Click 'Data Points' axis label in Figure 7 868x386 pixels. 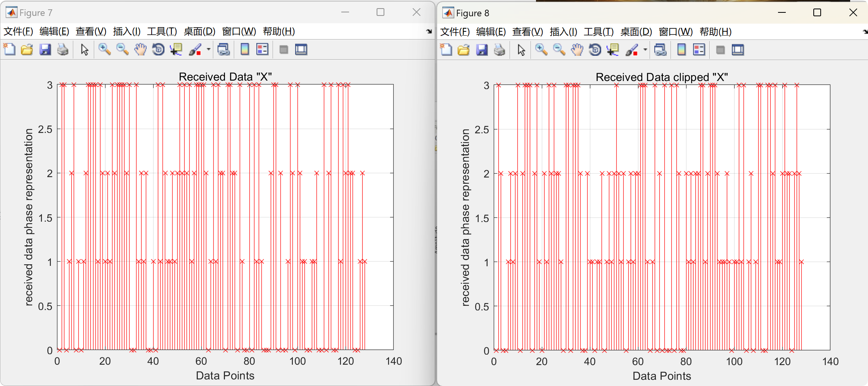click(x=225, y=376)
